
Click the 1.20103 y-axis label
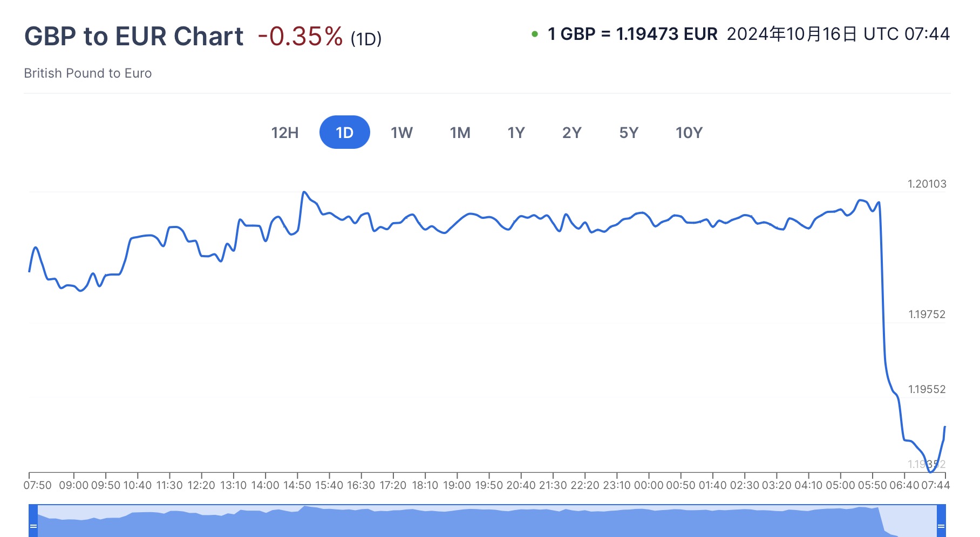(x=927, y=184)
